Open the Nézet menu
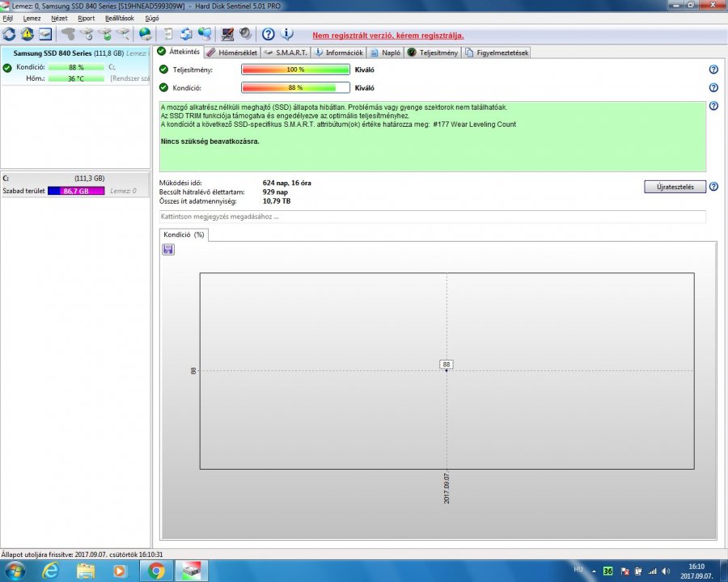 [59, 18]
